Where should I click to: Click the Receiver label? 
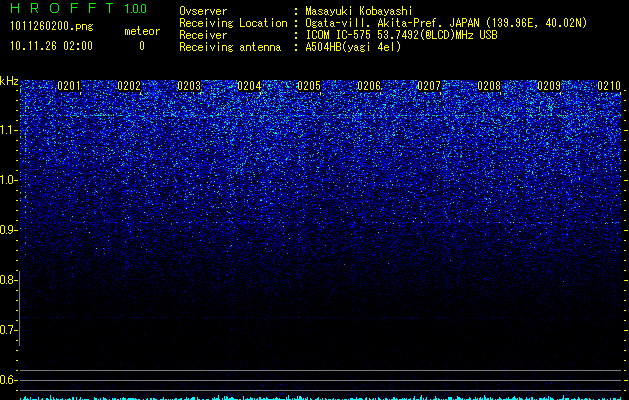pyautogui.click(x=203, y=35)
